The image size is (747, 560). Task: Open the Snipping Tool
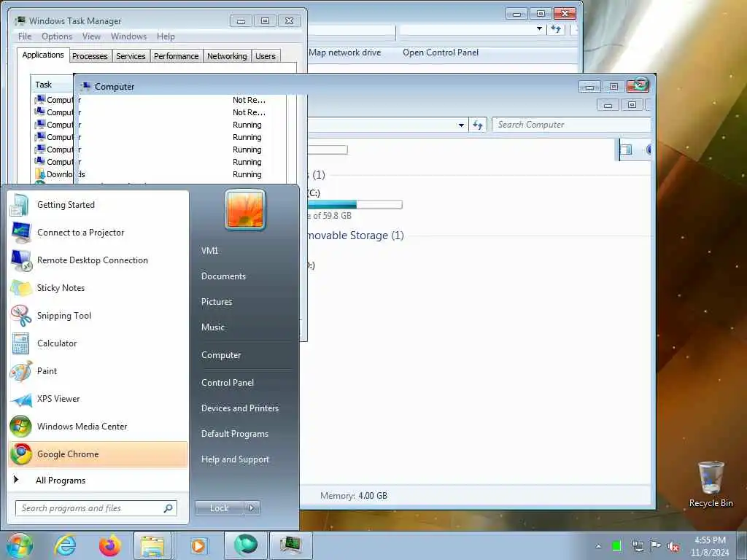[x=98, y=315]
